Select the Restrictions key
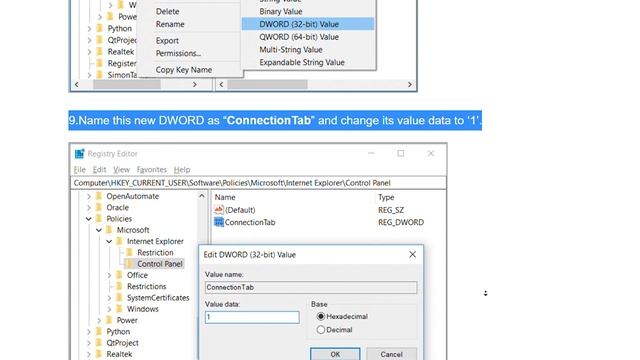 pos(147,287)
